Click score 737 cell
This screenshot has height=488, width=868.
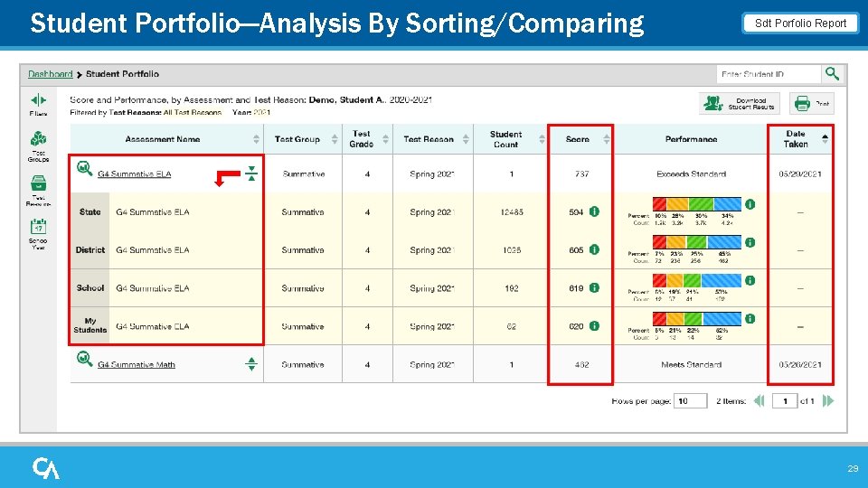tap(581, 174)
